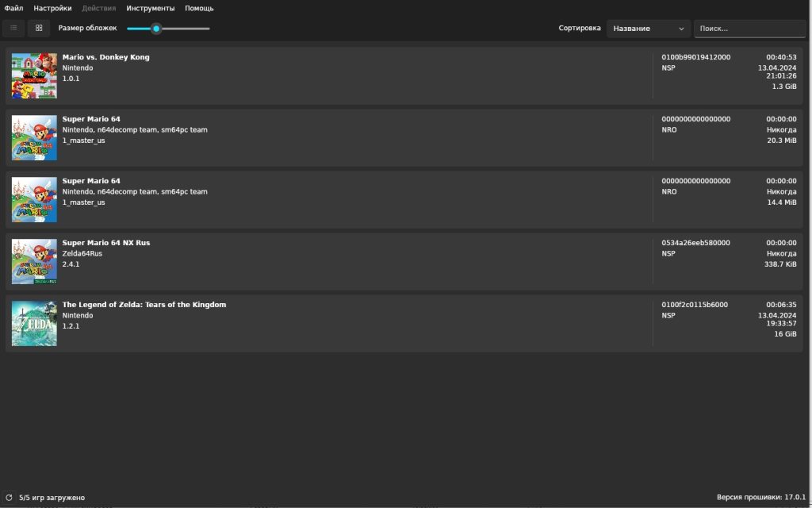
Task: Click version 1.0.1 of Mario vs. Donkey Kong
Action: [x=71, y=79]
